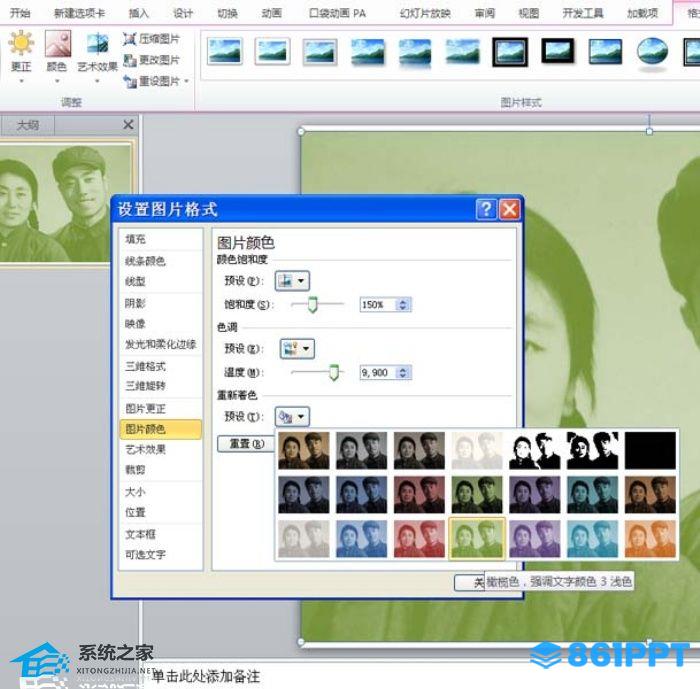Close the slide outline pane
Image resolution: width=700 pixels, height=689 pixels.
coord(128,125)
